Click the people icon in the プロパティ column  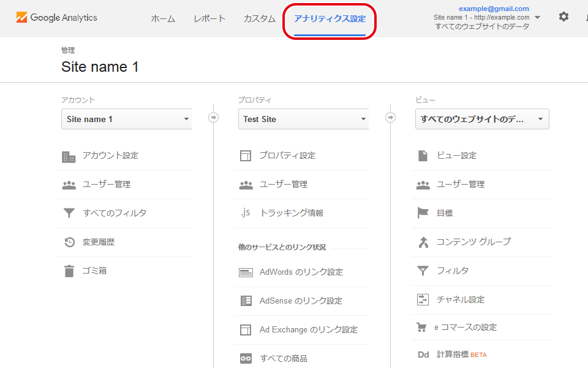(246, 185)
